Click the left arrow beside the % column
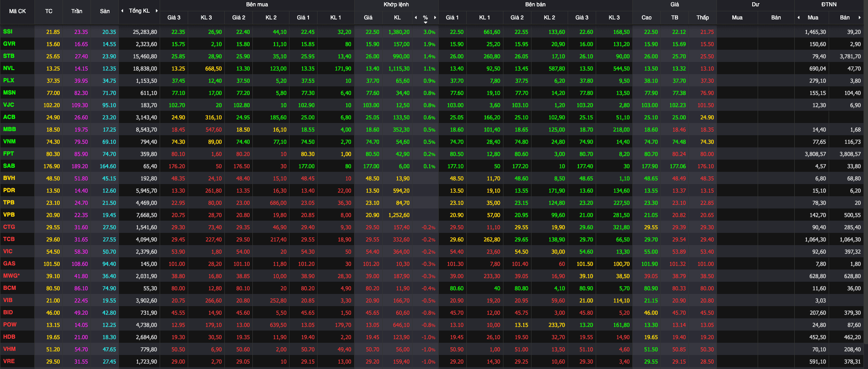This screenshot has height=369, width=868. 416,18
